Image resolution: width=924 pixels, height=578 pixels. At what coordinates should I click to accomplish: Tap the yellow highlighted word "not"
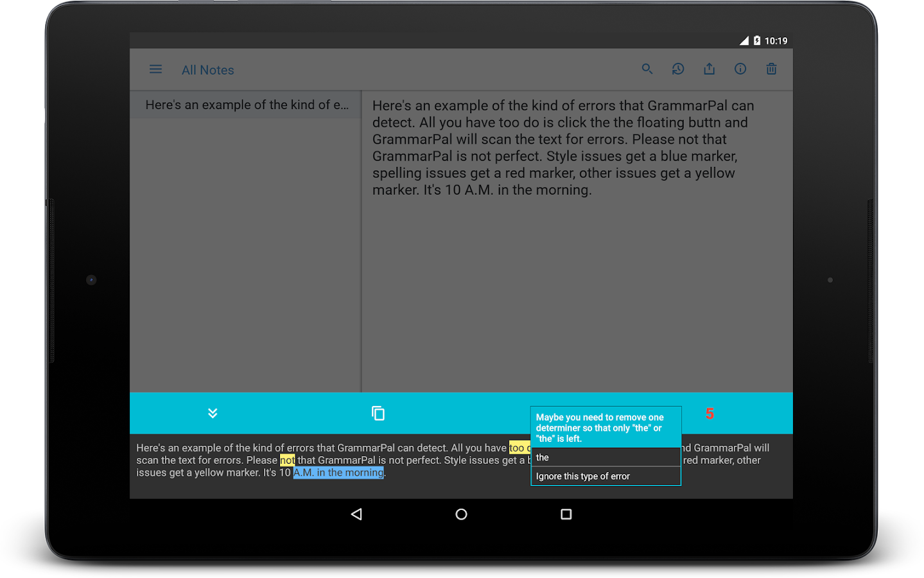click(x=287, y=460)
